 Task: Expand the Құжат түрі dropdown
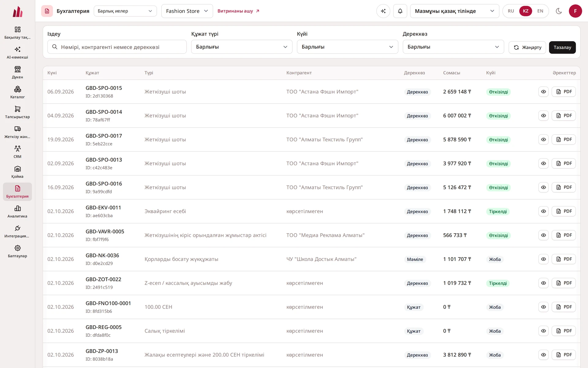click(242, 47)
